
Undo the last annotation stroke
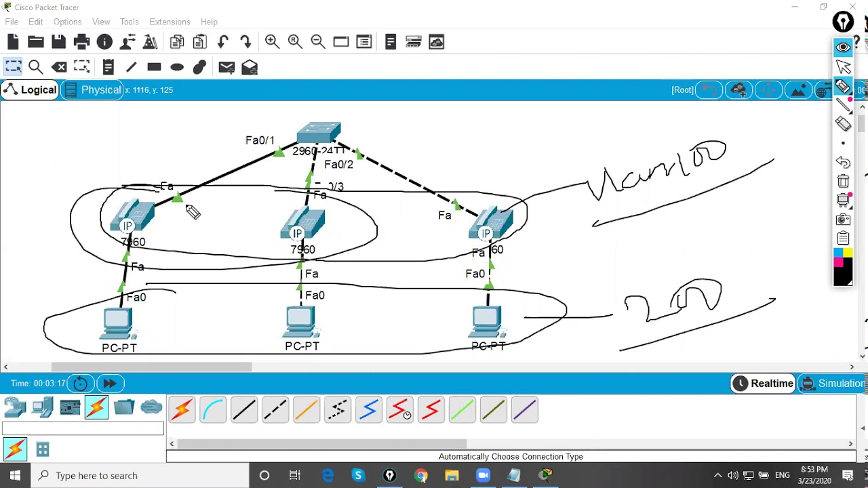point(843,162)
